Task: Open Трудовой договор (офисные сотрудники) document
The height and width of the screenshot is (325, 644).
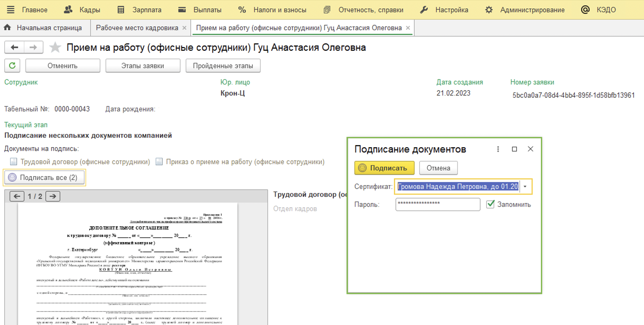Action: pos(85,162)
